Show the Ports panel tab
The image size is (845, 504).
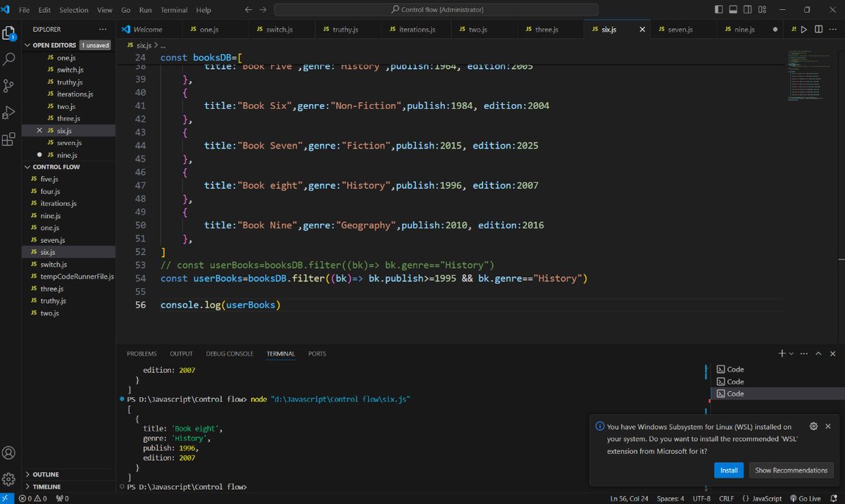click(317, 353)
